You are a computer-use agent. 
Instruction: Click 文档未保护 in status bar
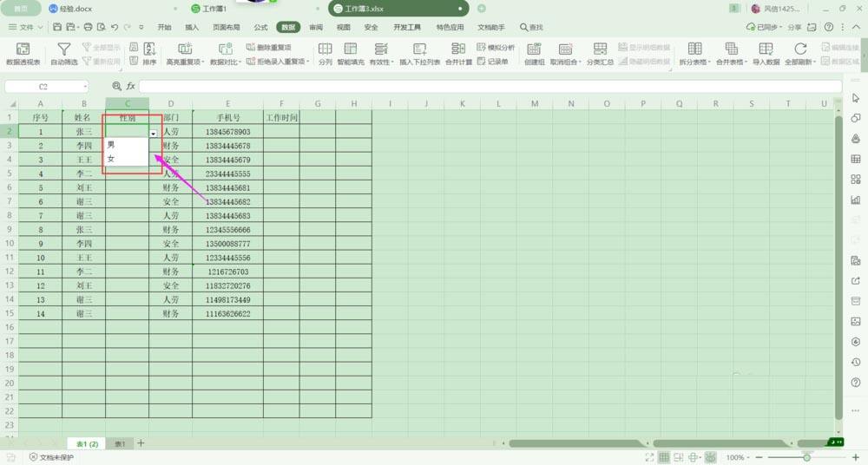51,457
